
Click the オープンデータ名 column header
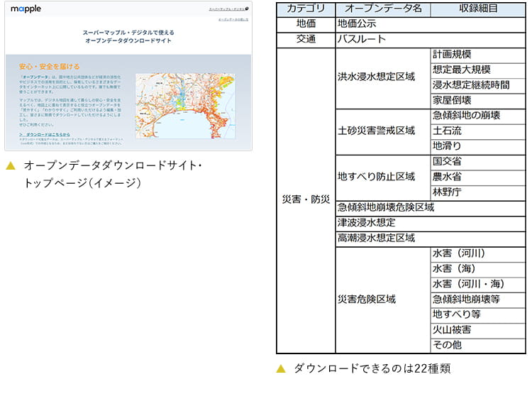pos(383,9)
